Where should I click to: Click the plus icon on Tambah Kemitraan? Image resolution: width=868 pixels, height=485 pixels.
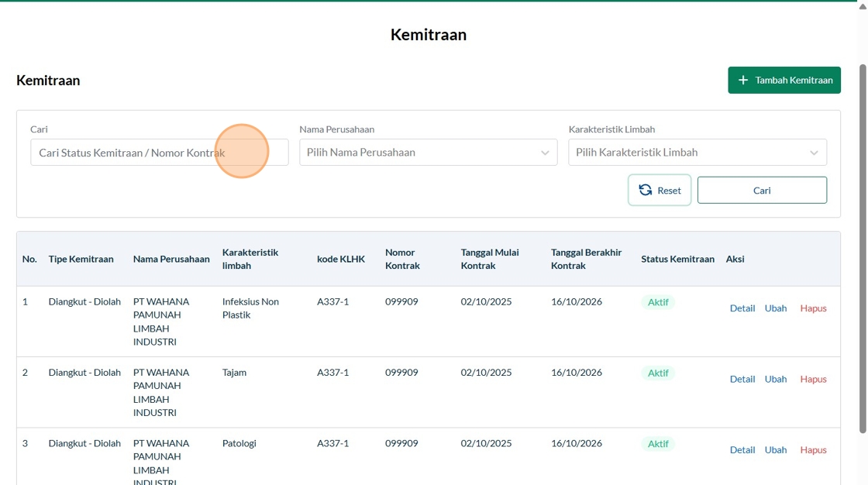pyautogui.click(x=743, y=81)
